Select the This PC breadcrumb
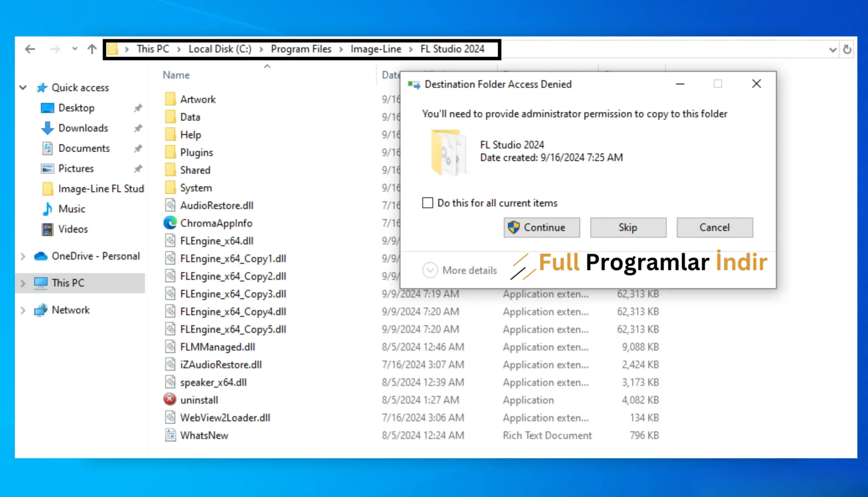Screen dimensions: 868x497 (x=153, y=49)
